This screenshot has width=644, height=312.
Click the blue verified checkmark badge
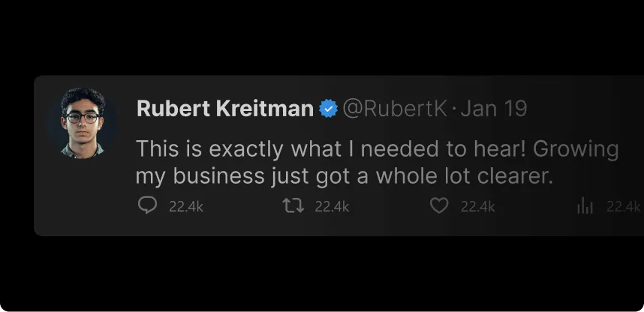(x=328, y=109)
